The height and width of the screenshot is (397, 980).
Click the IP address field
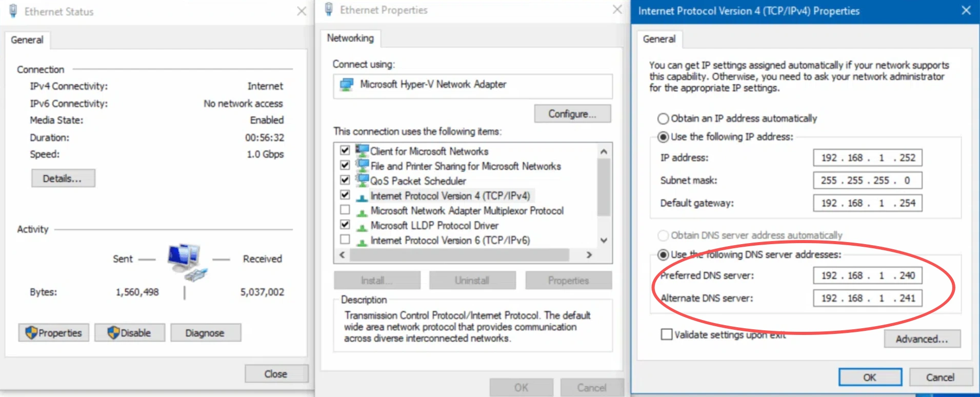(x=868, y=157)
